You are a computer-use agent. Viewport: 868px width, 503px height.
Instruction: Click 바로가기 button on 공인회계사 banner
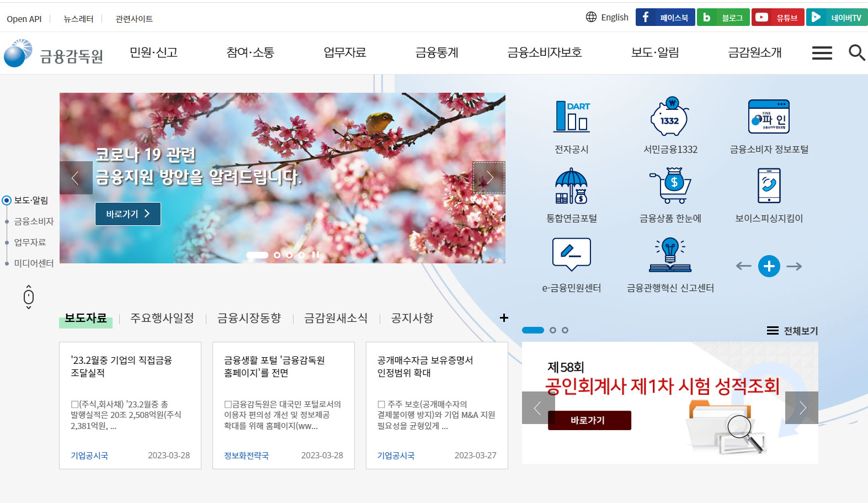coord(589,420)
